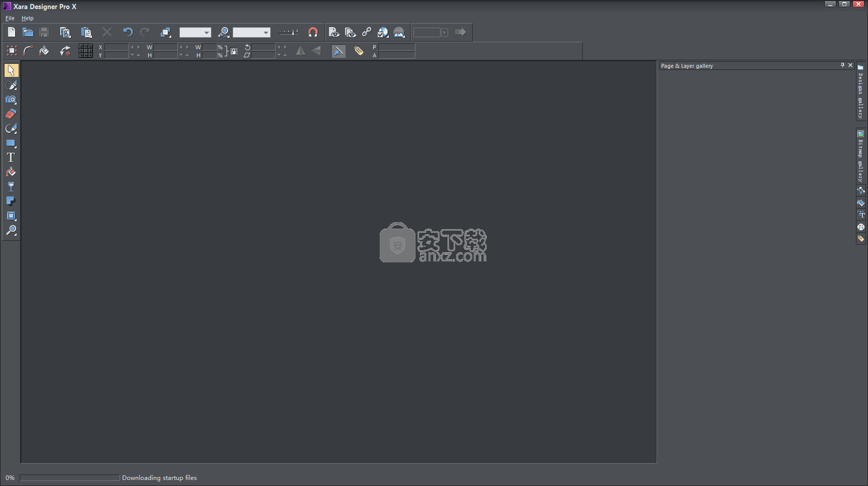Click the P input field

(x=397, y=47)
